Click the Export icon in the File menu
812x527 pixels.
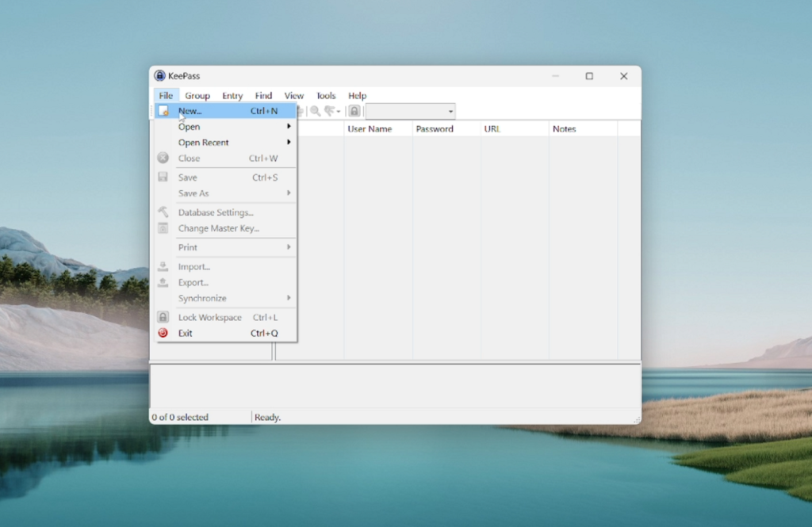163,282
